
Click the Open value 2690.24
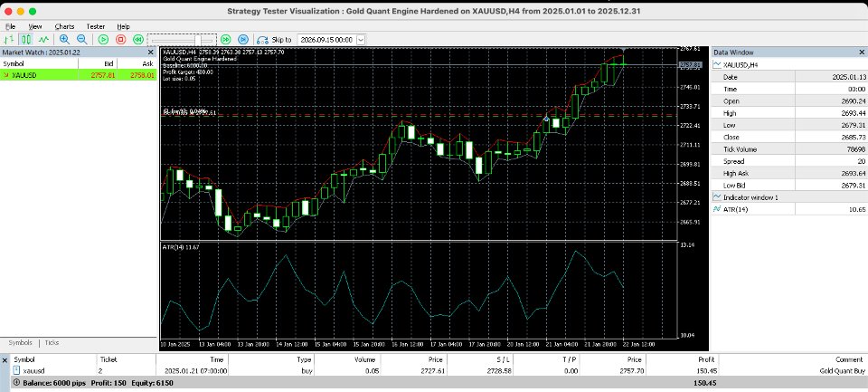(854, 101)
